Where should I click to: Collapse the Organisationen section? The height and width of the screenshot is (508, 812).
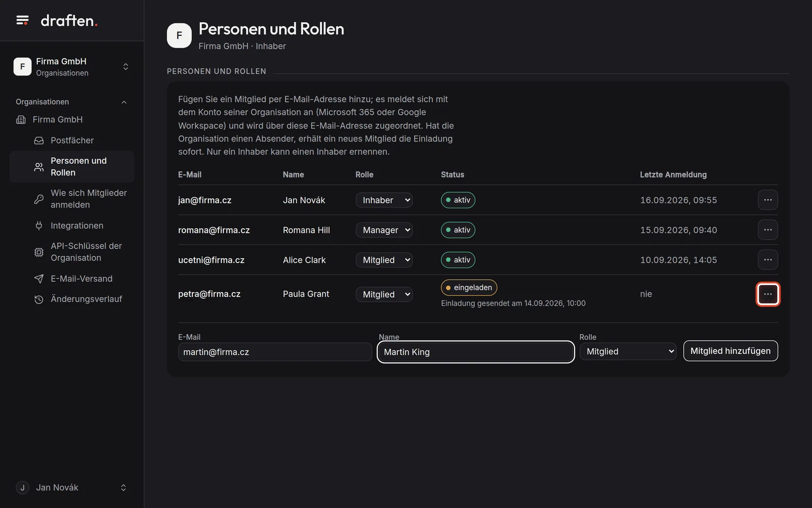[x=124, y=102]
